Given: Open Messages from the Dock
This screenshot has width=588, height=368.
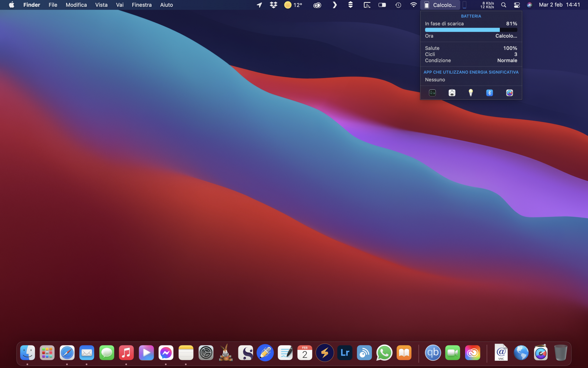Looking at the screenshot, I should pyautogui.click(x=106, y=353).
